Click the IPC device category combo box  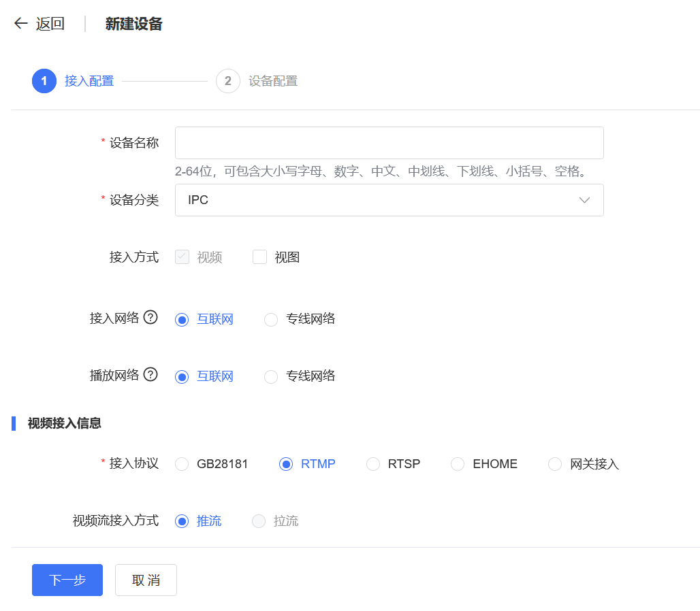tap(375, 200)
